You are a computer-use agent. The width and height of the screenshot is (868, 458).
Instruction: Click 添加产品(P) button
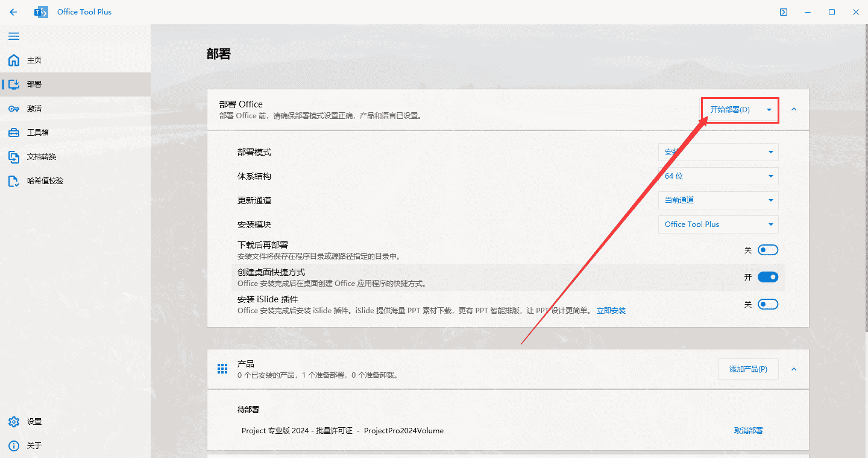[748, 369]
